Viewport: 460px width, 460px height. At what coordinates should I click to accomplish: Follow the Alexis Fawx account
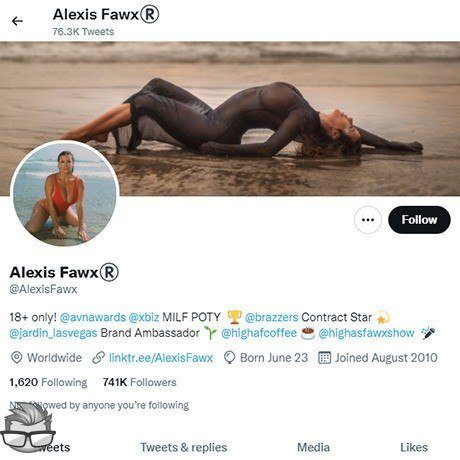419,220
